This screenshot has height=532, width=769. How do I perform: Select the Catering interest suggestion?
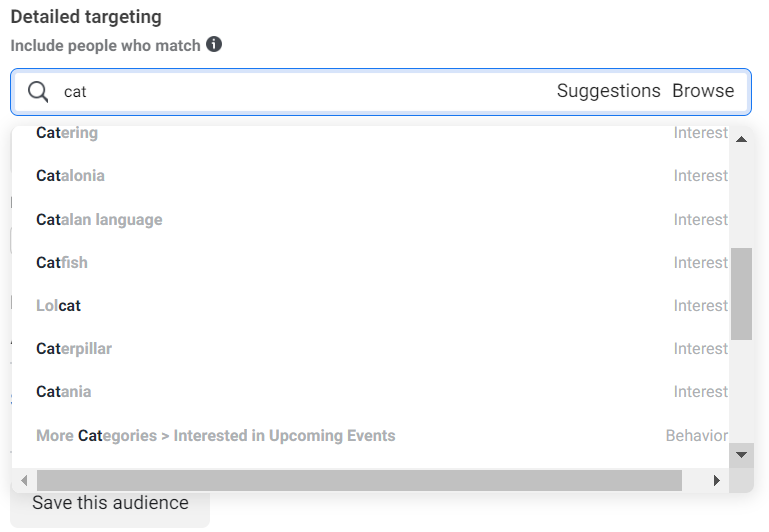pyautogui.click(x=67, y=133)
